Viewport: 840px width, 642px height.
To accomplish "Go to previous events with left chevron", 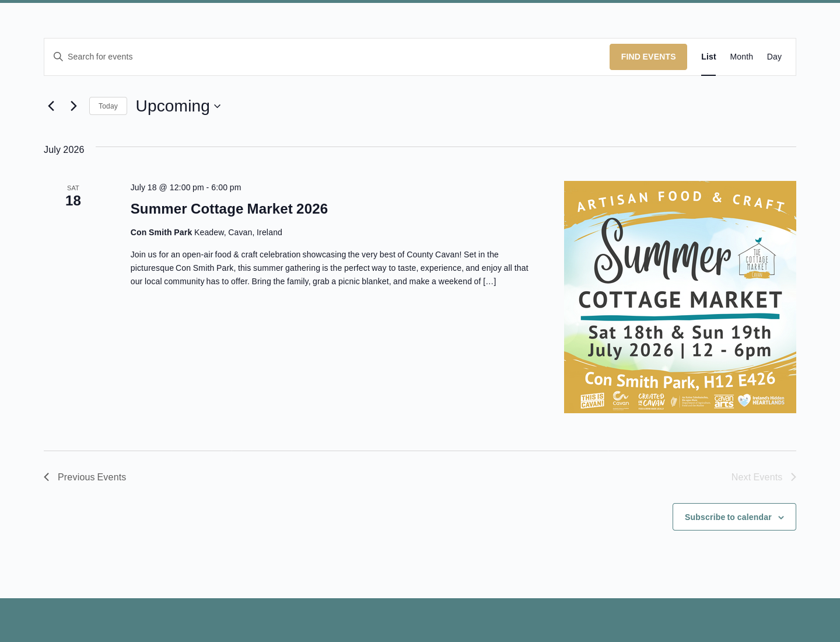I will point(51,106).
